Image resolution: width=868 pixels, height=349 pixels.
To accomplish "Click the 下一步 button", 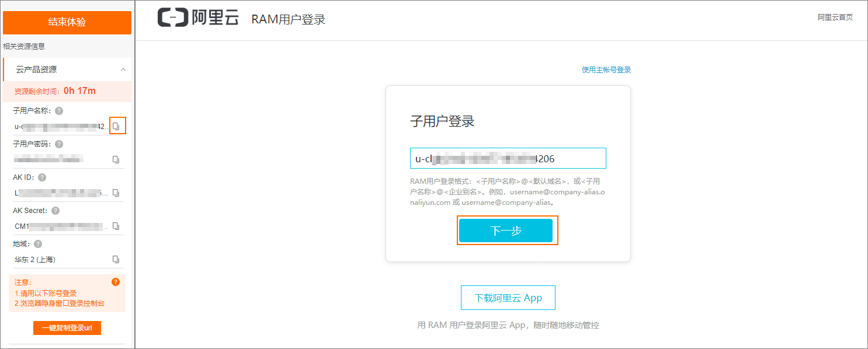I will (506, 231).
